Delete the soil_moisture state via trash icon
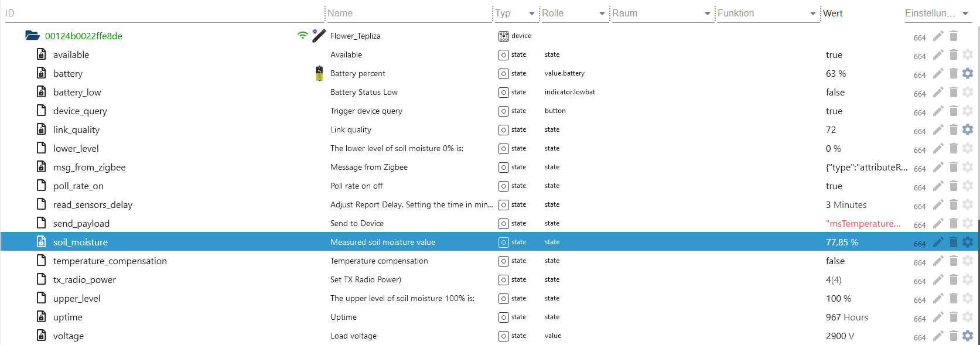Image resolution: width=980 pixels, height=345 pixels. (x=953, y=242)
